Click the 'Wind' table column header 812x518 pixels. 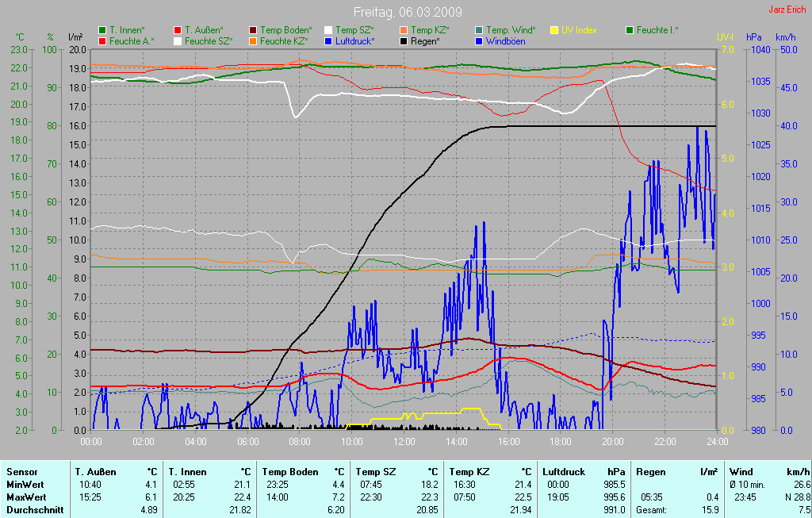tap(741, 472)
